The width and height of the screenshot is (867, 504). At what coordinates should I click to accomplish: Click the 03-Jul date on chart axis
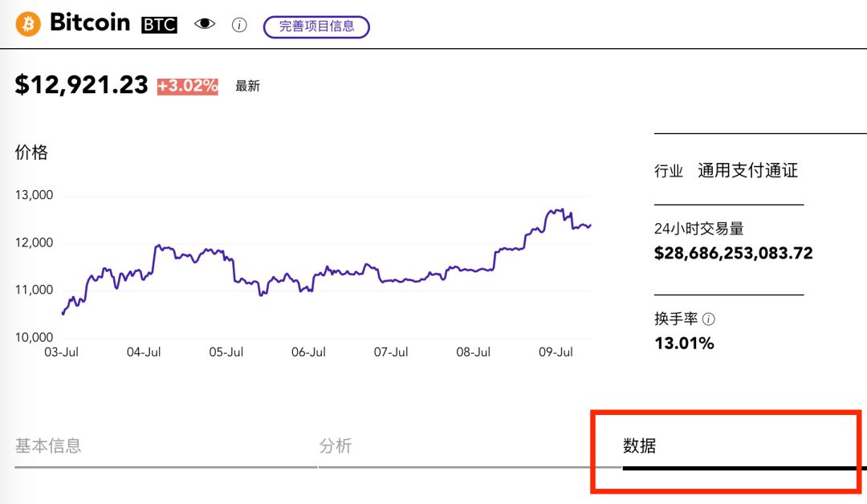click(x=61, y=352)
